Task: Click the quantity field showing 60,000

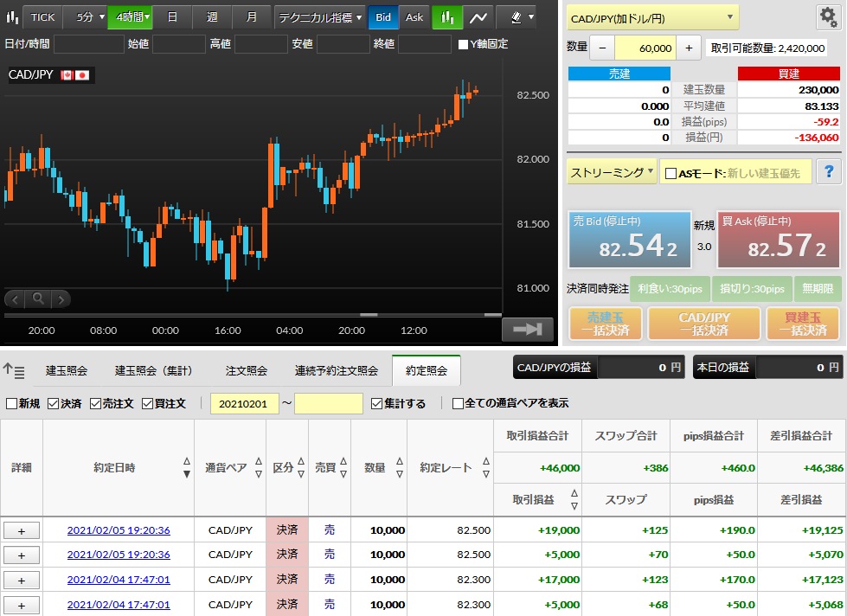Action: (x=645, y=48)
